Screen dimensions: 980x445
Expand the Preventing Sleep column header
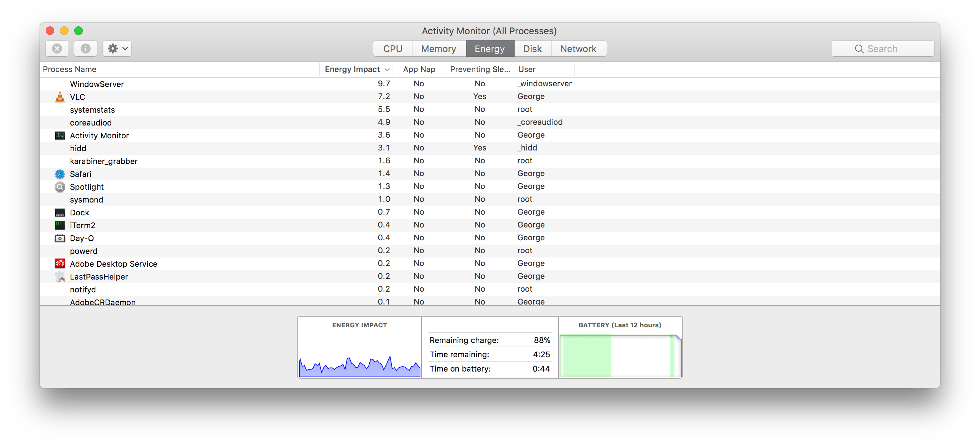479,69
